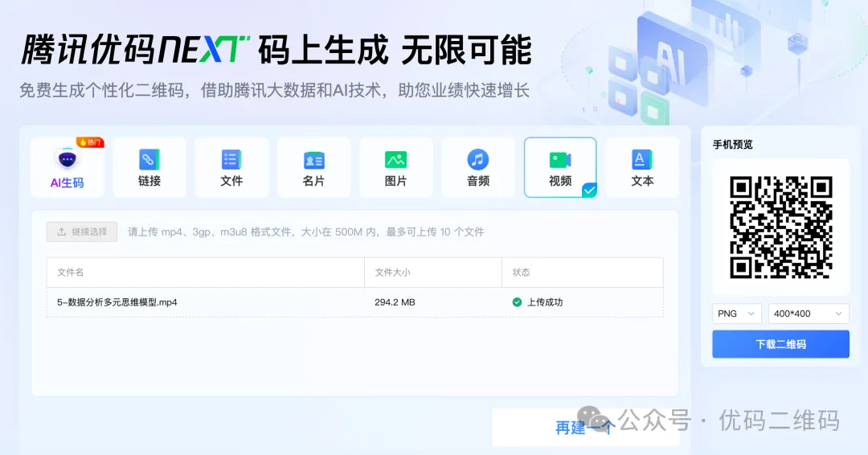This screenshot has width=868, height=455.
Task: Select the AI生码 robot icon
Action: 67,159
